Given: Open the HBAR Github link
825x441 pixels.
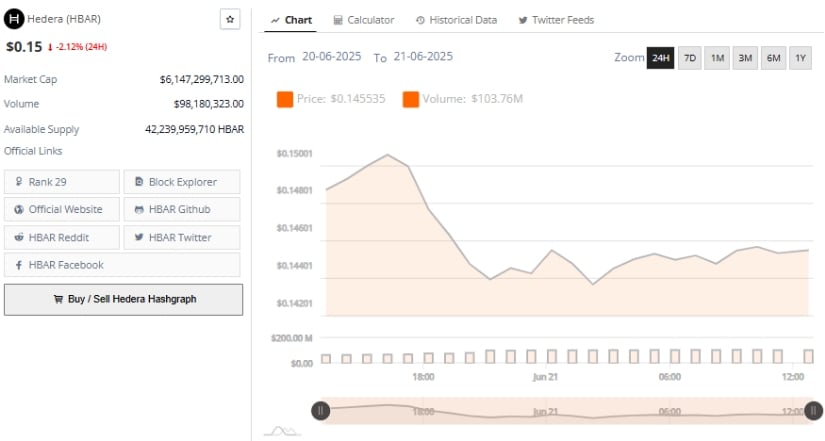Looking at the screenshot, I should point(181,209).
